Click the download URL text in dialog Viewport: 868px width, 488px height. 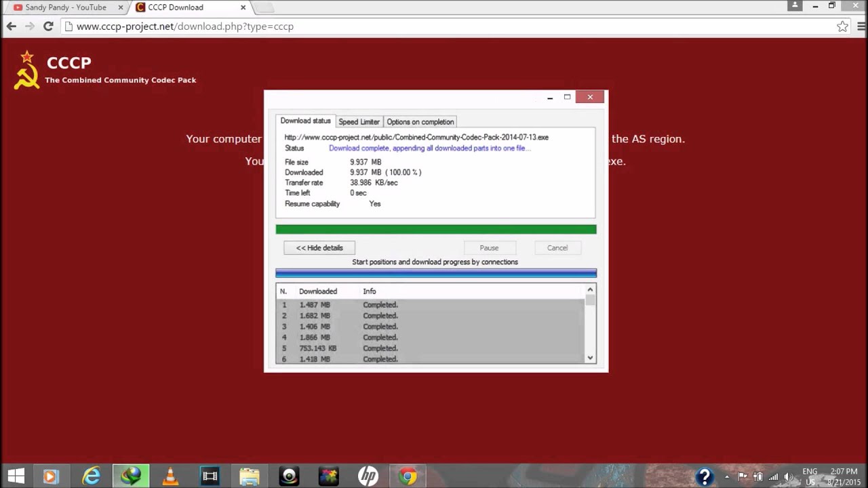click(416, 137)
